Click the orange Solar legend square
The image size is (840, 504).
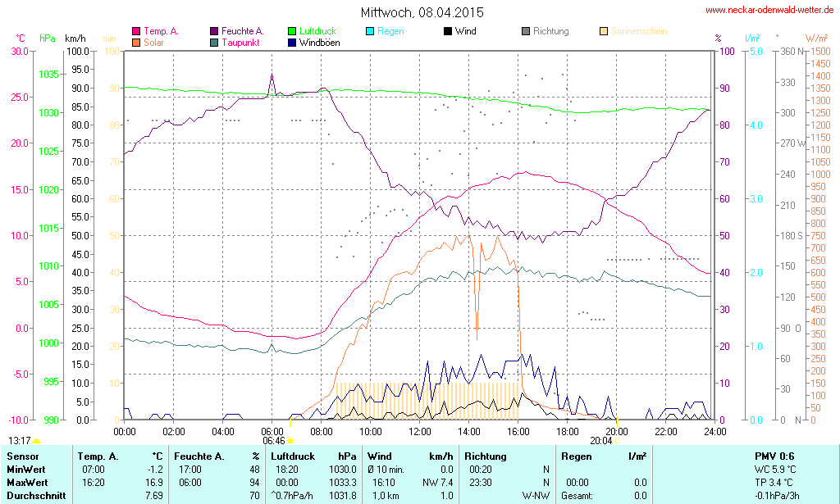[136, 43]
